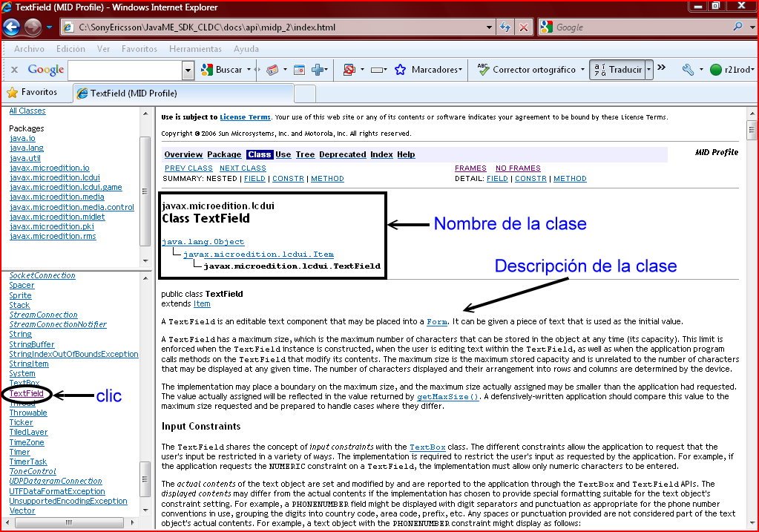759x532 pixels.
Task: Select the TextField (MID Profile) tab
Action: pyautogui.click(x=183, y=93)
